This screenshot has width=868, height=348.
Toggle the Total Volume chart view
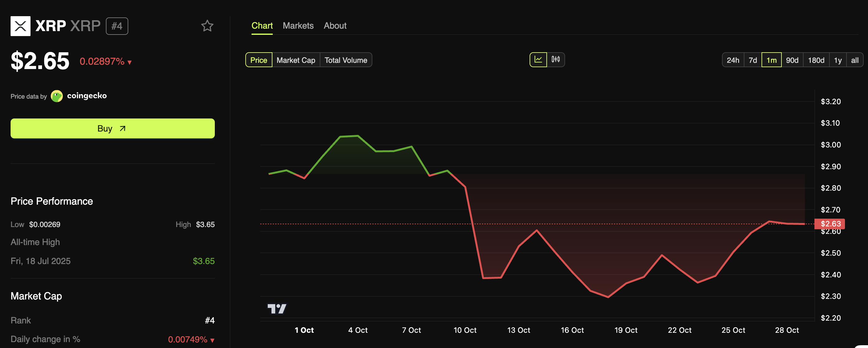click(346, 60)
